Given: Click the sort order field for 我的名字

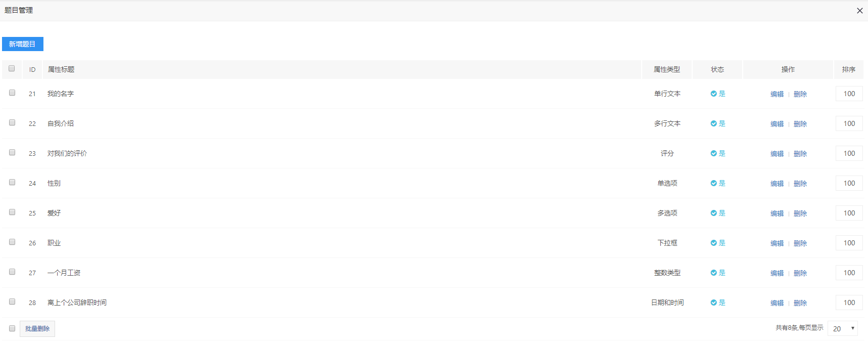Looking at the screenshot, I should coord(849,94).
